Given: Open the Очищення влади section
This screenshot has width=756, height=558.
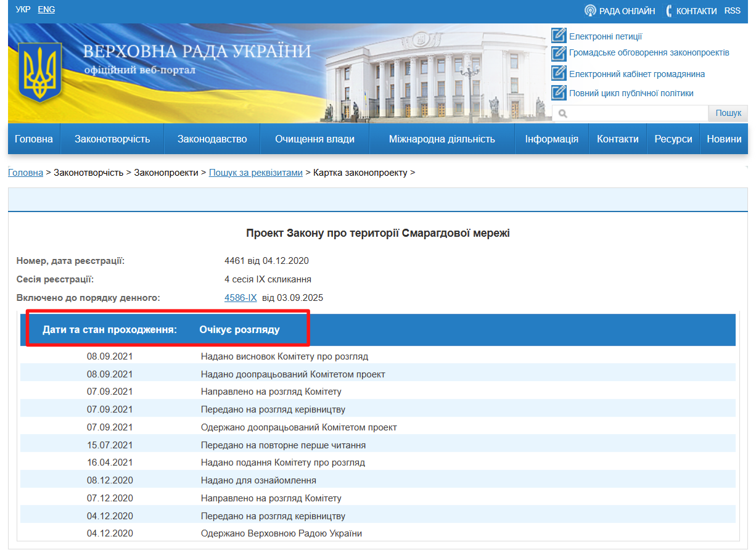Looking at the screenshot, I should [x=314, y=139].
